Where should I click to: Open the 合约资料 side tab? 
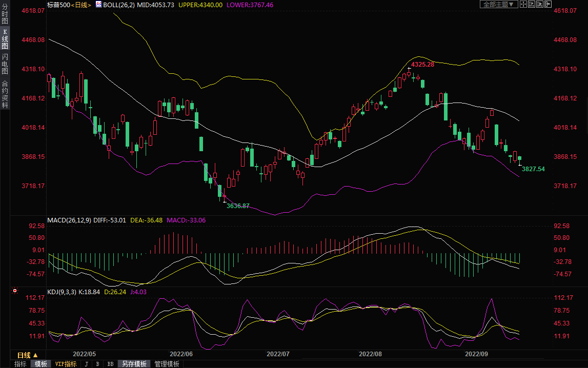5,94
